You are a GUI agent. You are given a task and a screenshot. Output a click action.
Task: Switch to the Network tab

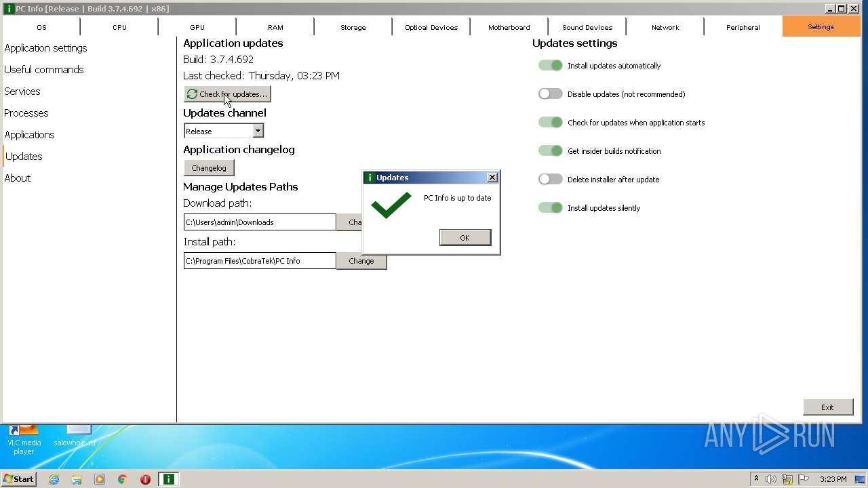pyautogui.click(x=665, y=27)
